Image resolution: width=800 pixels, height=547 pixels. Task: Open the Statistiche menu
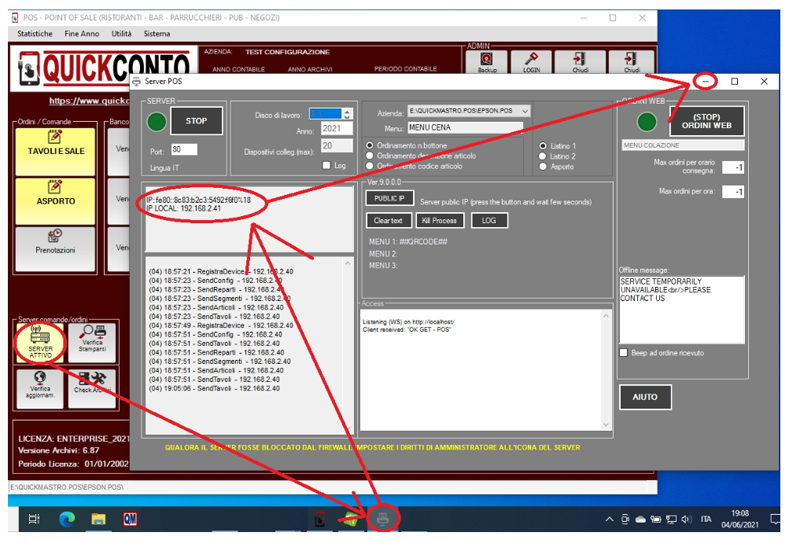point(35,34)
